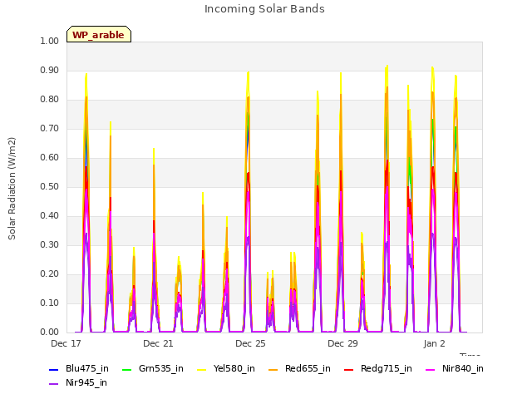Image resolution: width=532 pixels, height=399 pixels.
Task: Select the Nir945_in legend entry
Action: pyautogui.click(x=78, y=383)
